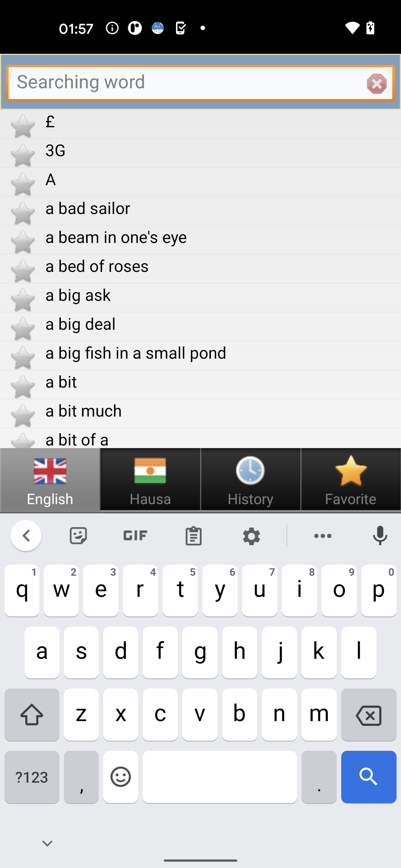Start voice input with microphone

380,536
